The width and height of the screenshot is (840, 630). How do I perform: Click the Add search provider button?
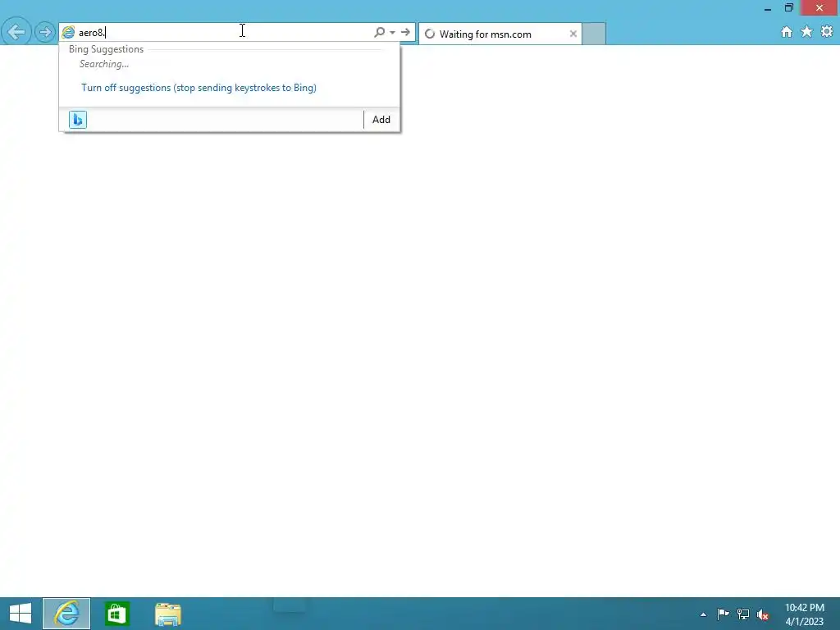point(381,120)
